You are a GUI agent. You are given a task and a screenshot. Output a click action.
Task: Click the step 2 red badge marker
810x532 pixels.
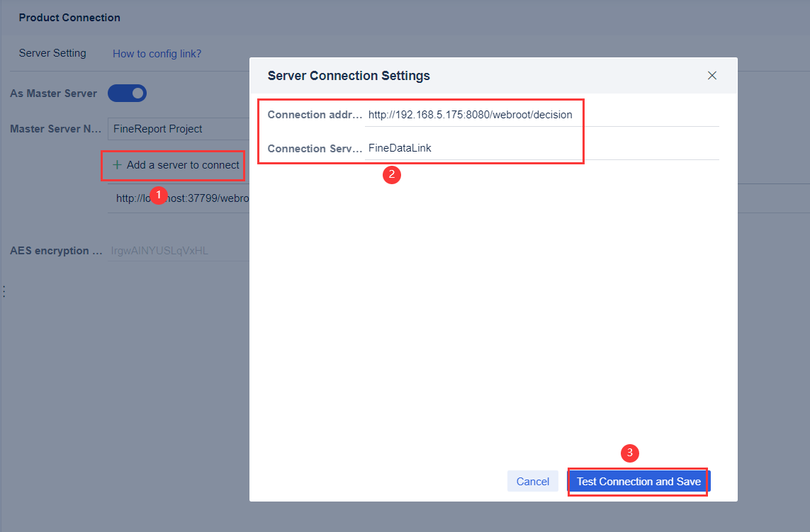[392, 175]
